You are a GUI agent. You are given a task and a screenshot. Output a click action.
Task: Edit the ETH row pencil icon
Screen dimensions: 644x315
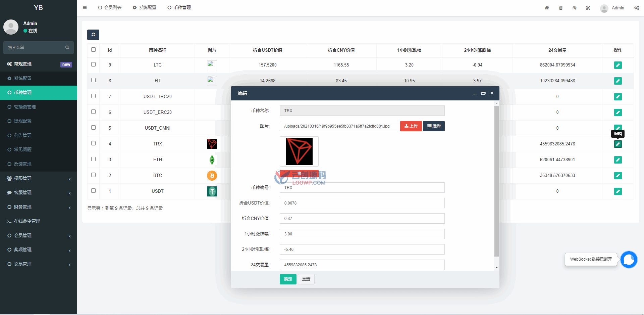tap(618, 160)
